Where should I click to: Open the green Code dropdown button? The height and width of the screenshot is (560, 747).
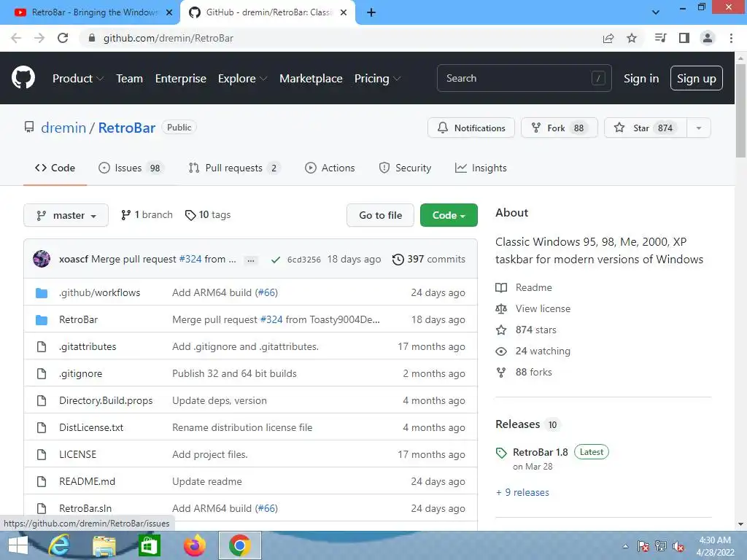click(x=449, y=215)
